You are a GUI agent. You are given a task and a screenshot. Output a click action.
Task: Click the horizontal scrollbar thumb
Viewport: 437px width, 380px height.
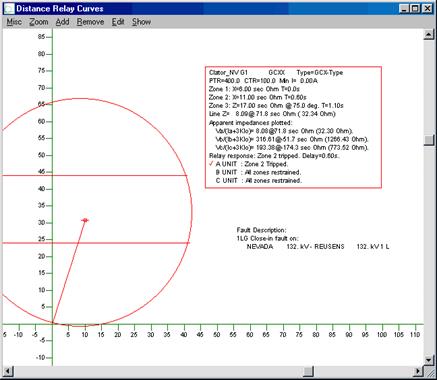(x=308, y=371)
